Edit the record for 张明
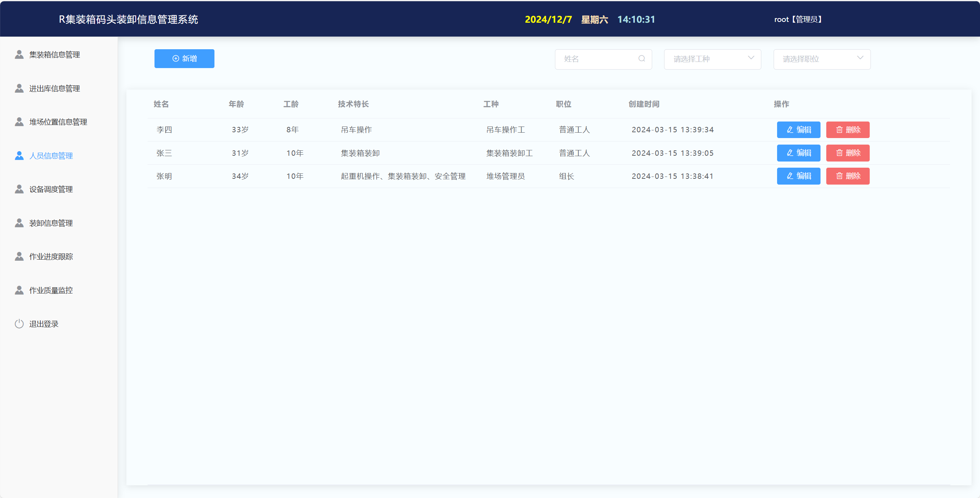 [798, 176]
